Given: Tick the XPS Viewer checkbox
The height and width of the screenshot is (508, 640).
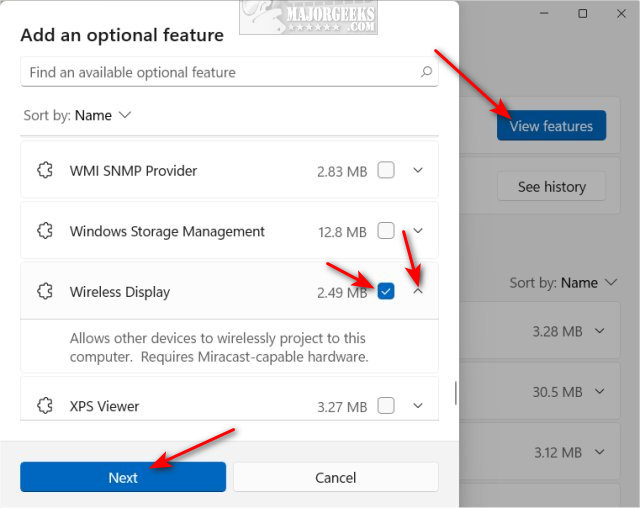Looking at the screenshot, I should [x=386, y=405].
